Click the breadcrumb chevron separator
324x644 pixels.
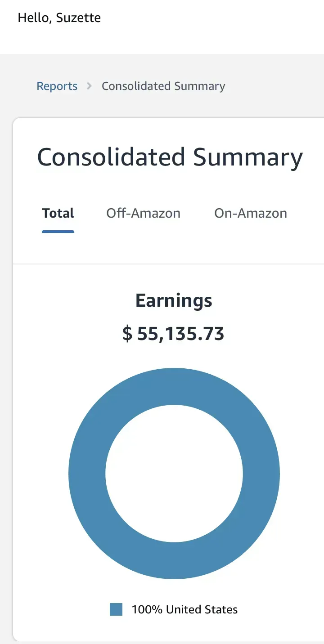click(x=90, y=86)
